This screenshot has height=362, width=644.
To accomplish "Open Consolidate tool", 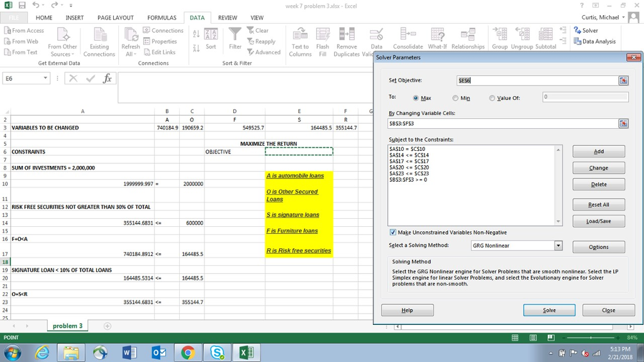I will tap(408, 39).
